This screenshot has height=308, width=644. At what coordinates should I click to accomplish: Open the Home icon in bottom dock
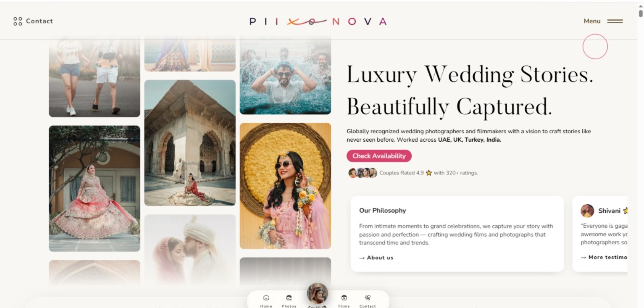point(266,298)
